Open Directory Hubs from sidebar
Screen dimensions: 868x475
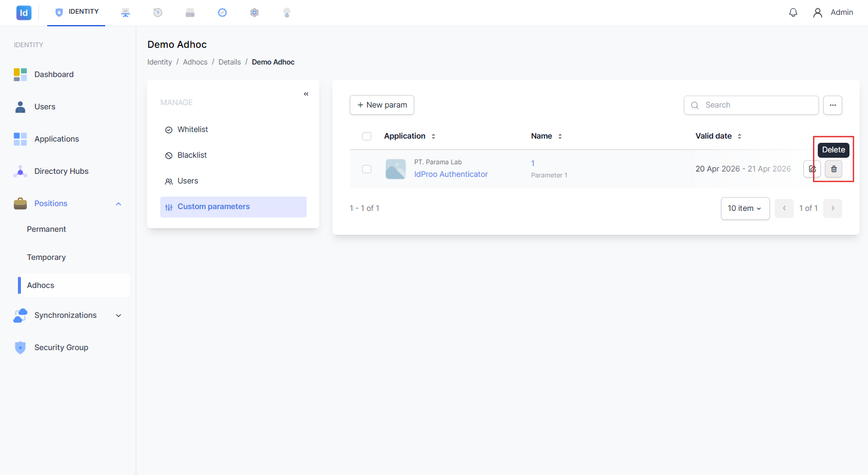click(x=62, y=171)
